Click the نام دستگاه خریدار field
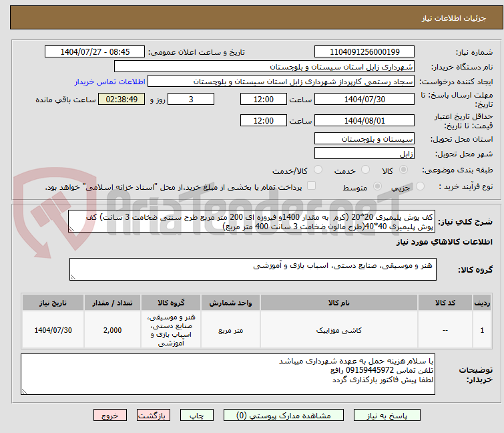This screenshot has height=433, width=504. click(264, 67)
